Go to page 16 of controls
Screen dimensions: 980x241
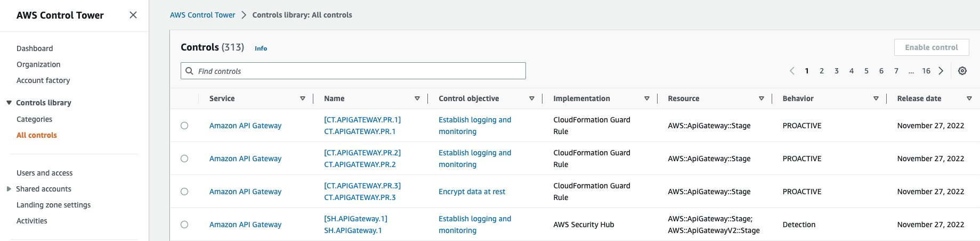(926, 71)
